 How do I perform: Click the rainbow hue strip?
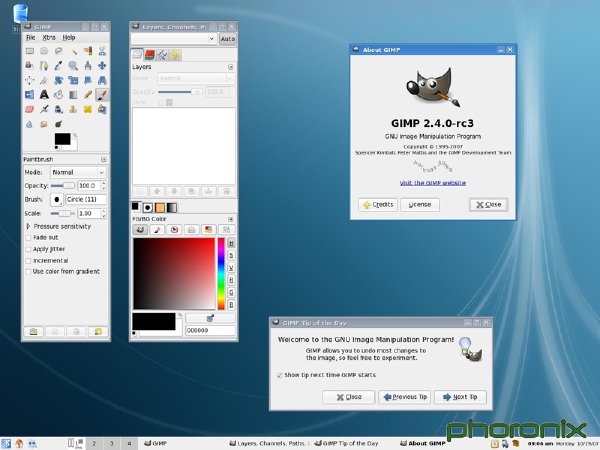tap(221, 274)
